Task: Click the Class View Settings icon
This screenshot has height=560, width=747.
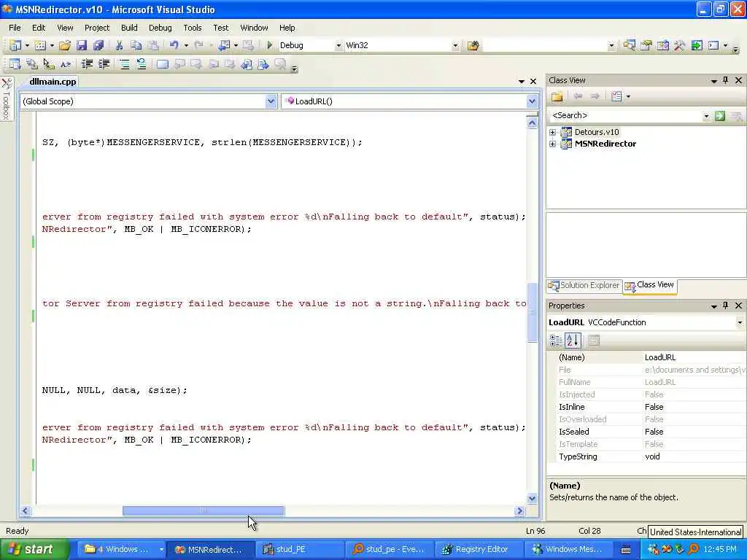Action: pyautogui.click(x=616, y=96)
